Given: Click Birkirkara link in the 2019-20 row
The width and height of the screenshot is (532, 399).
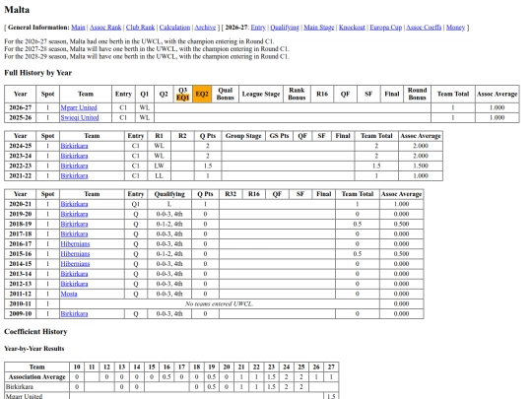Looking at the screenshot, I should coord(74,214).
